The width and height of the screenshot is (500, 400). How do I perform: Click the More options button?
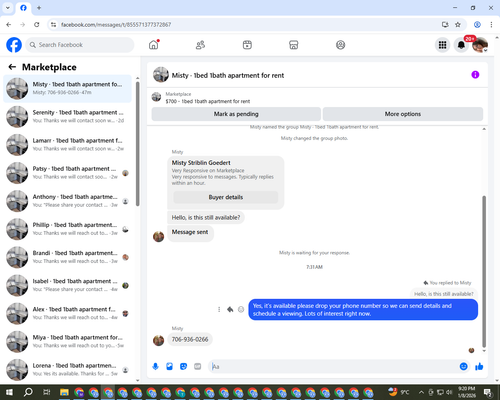(403, 114)
